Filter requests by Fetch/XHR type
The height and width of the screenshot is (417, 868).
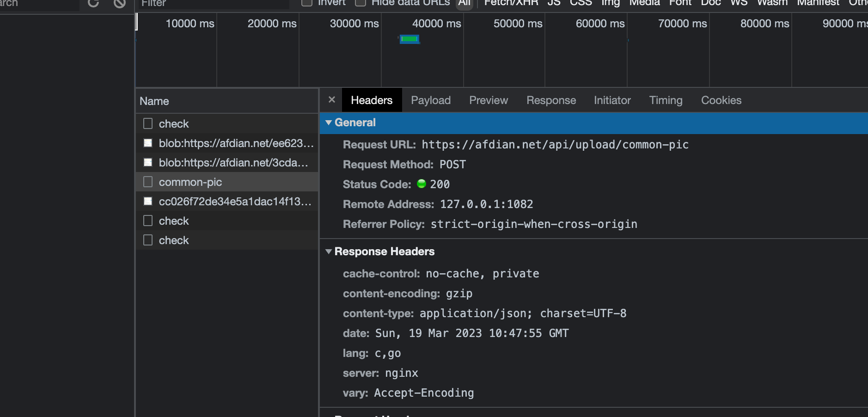click(511, 3)
